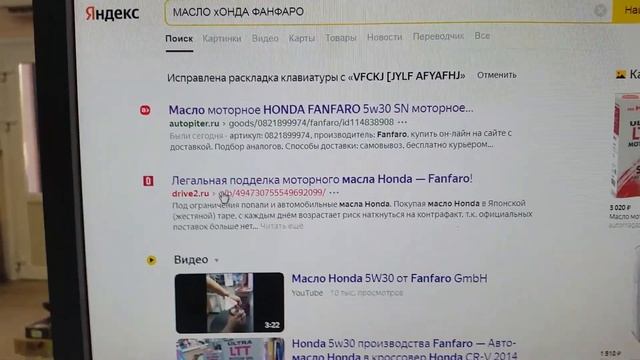Open the Видео tab
The width and height of the screenshot is (640, 360).
tap(265, 38)
